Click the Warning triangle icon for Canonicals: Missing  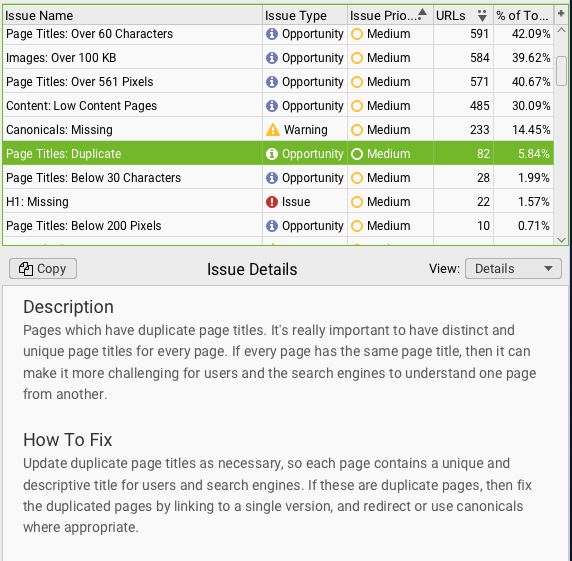click(273, 130)
